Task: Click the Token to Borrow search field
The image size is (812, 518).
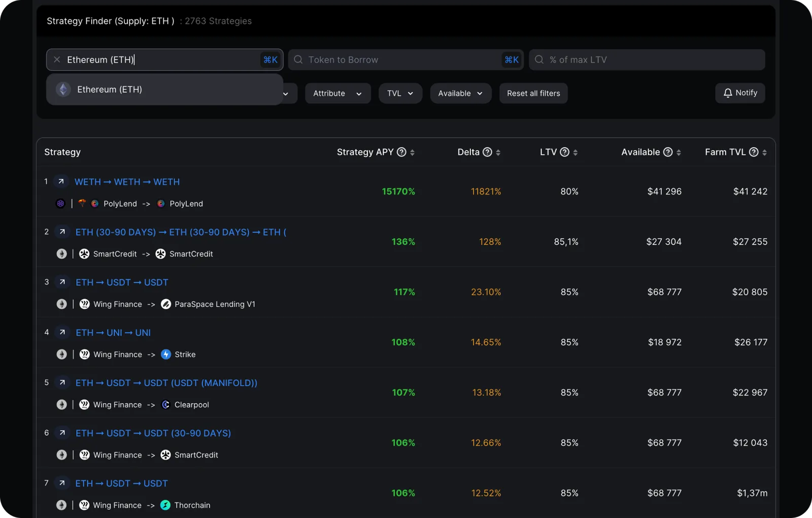Action: [406, 60]
